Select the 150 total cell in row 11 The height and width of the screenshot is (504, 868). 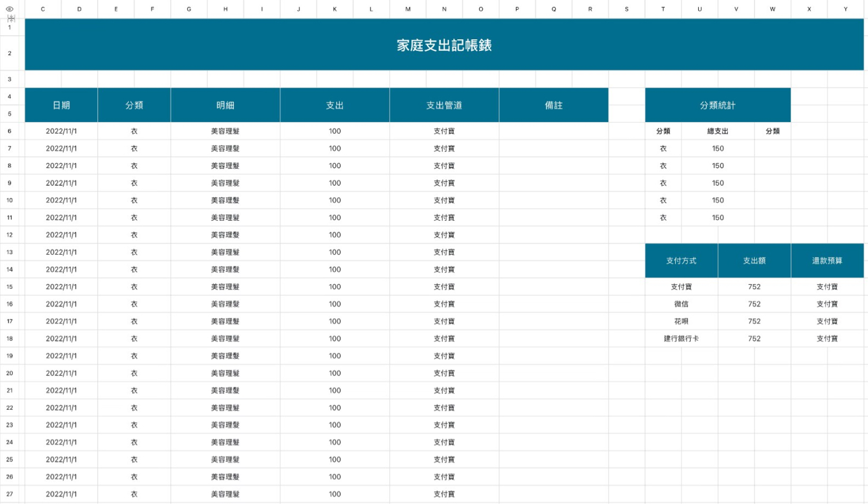point(718,218)
